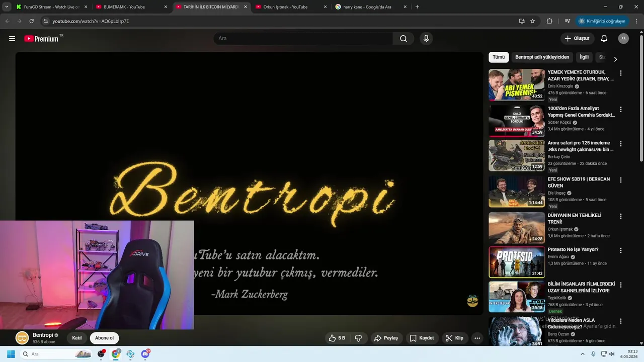The width and height of the screenshot is (644, 362).
Task: Open the volume control in system tray
Action: coord(611,354)
